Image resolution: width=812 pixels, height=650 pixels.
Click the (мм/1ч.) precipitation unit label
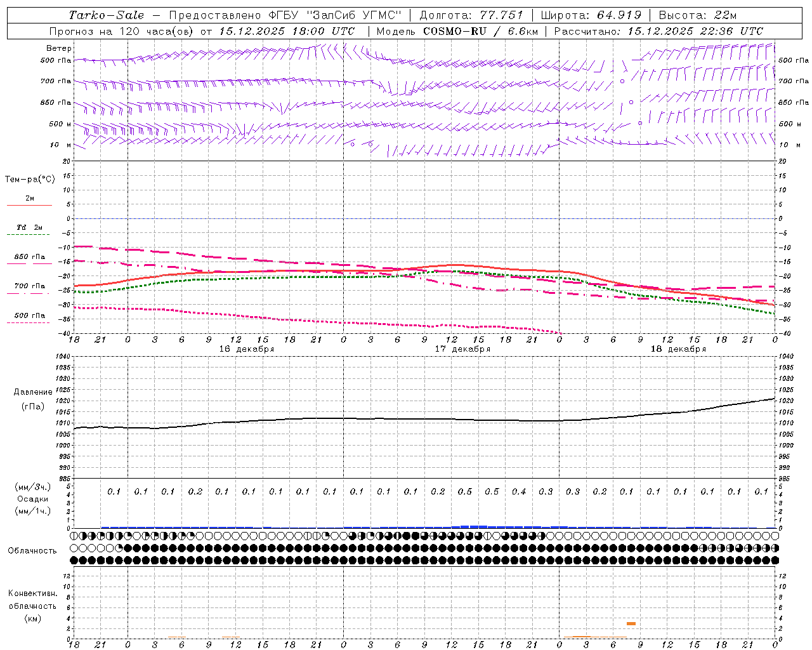tap(33, 511)
